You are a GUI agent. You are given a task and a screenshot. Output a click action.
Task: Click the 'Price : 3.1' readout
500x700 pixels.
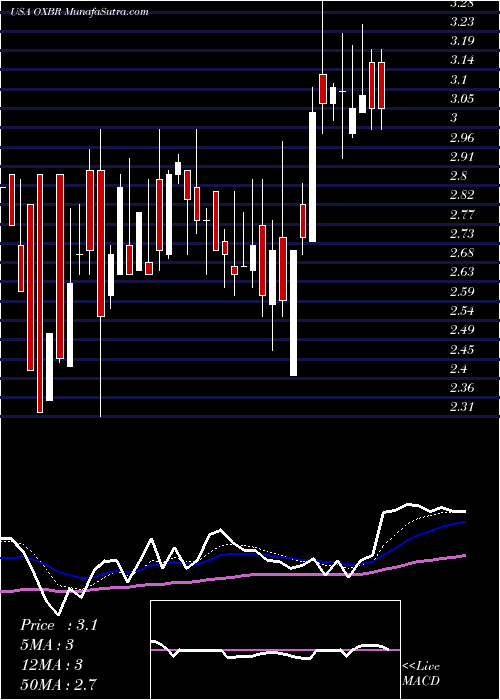pos(58,625)
